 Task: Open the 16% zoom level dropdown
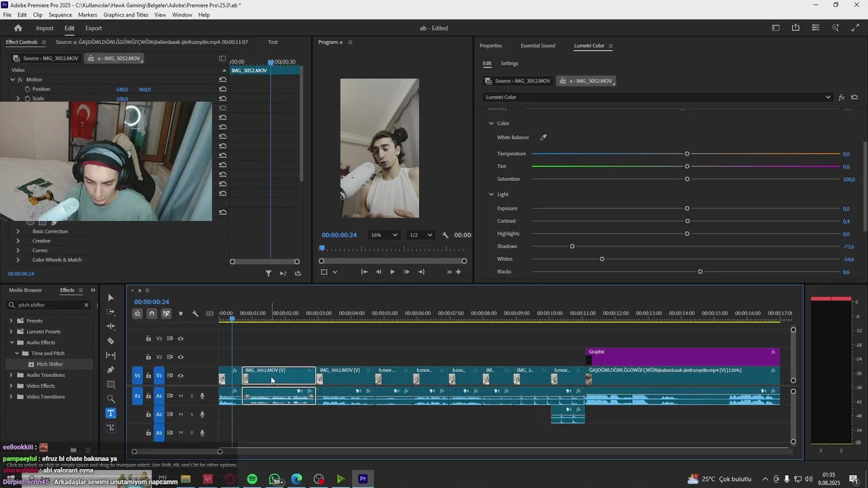coord(384,235)
